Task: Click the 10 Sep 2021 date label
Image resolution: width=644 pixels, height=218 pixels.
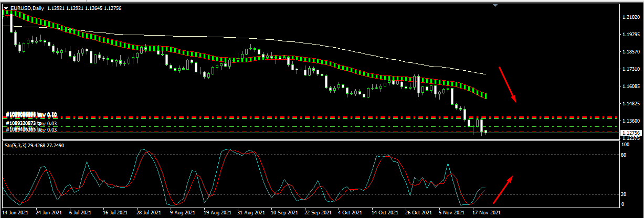Action: point(284,213)
